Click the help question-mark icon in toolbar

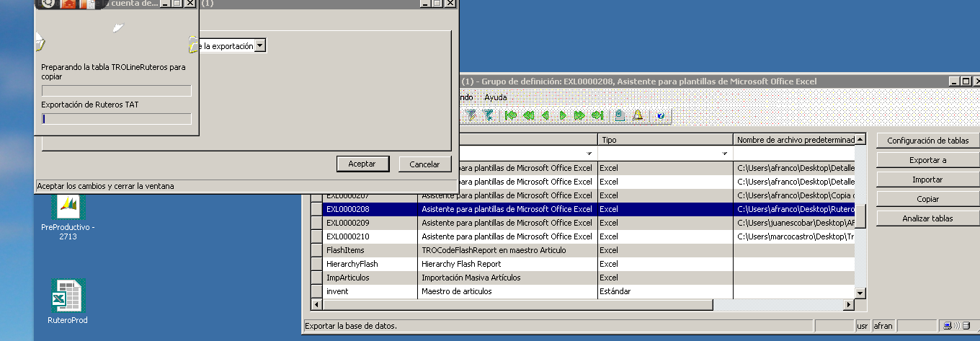click(x=660, y=115)
